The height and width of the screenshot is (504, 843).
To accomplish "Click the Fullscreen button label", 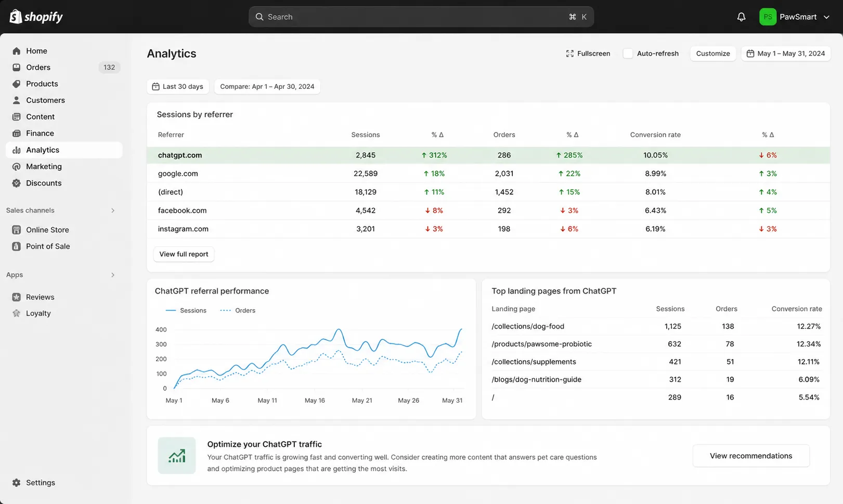I will coord(593,54).
